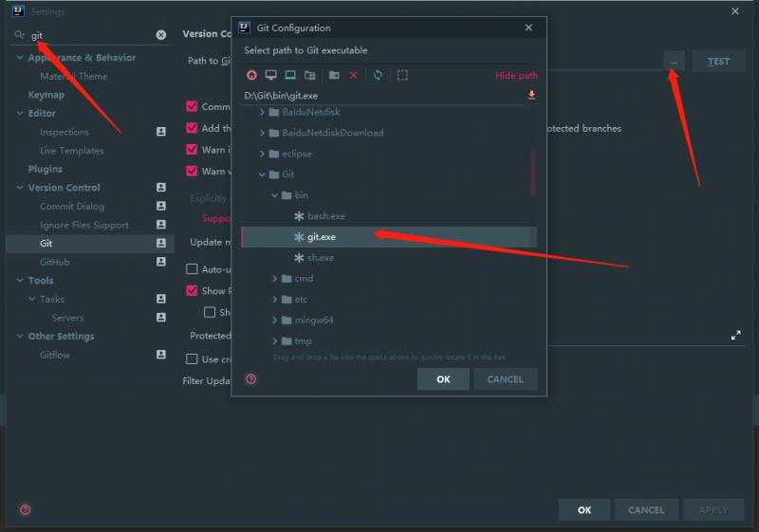Click project-level icon beside Ignore Files Support
Screen dimensions: 759x532
click(x=161, y=225)
